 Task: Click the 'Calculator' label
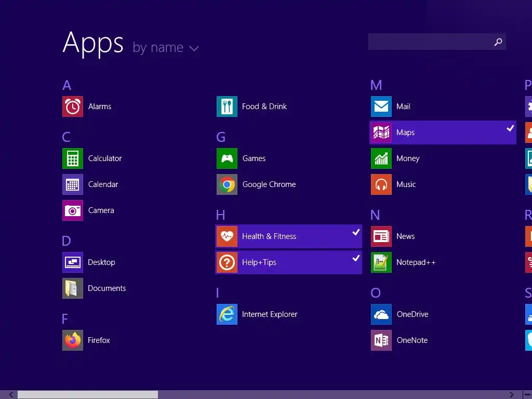(105, 158)
